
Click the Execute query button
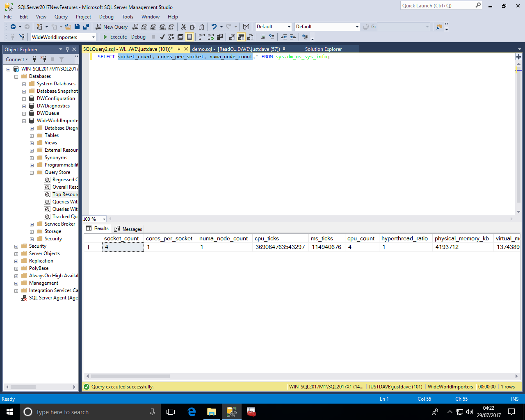point(115,37)
